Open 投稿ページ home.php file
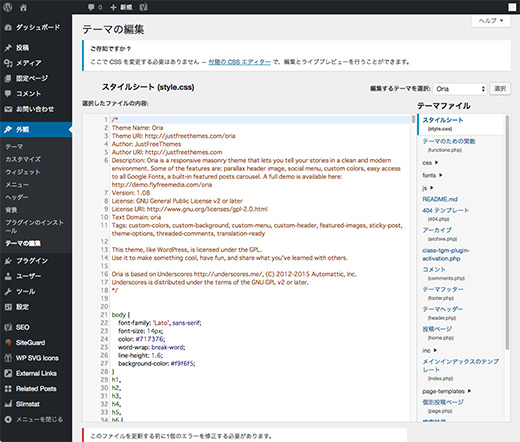The image size is (520, 442). pyautogui.click(x=438, y=333)
